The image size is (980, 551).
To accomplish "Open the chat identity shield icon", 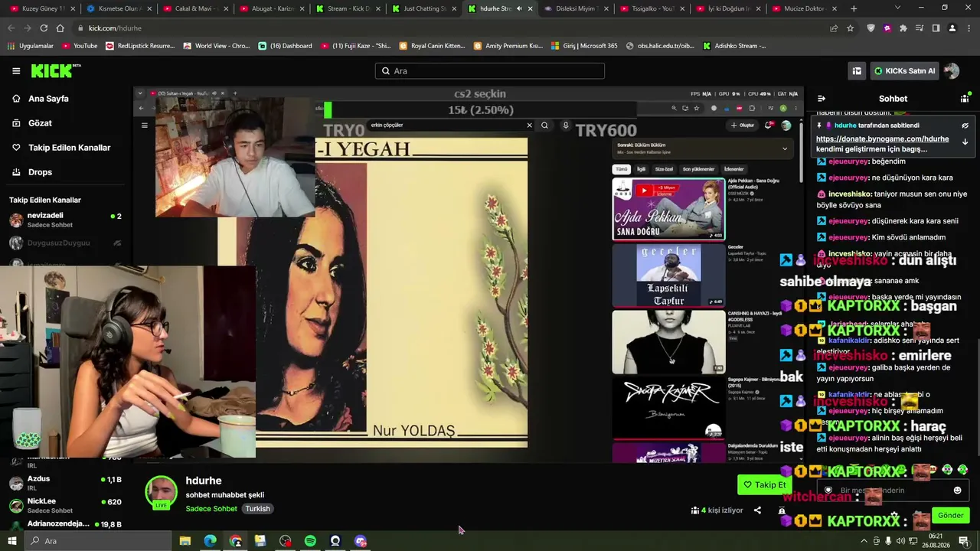I will coord(828,491).
